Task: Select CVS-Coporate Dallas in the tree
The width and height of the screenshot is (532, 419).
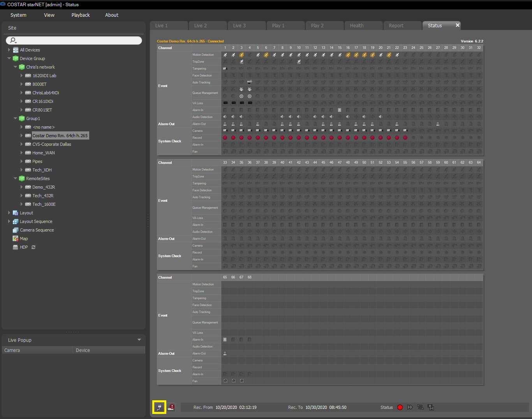Action: (x=52, y=144)
